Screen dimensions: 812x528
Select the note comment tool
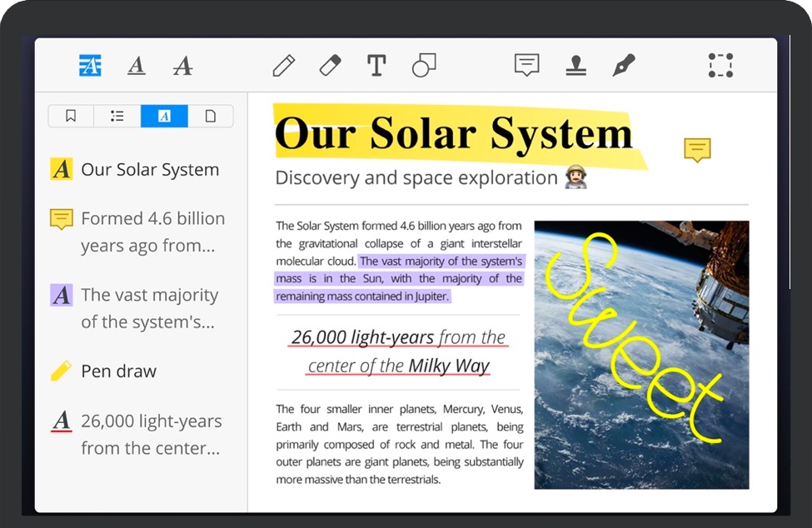526,65
